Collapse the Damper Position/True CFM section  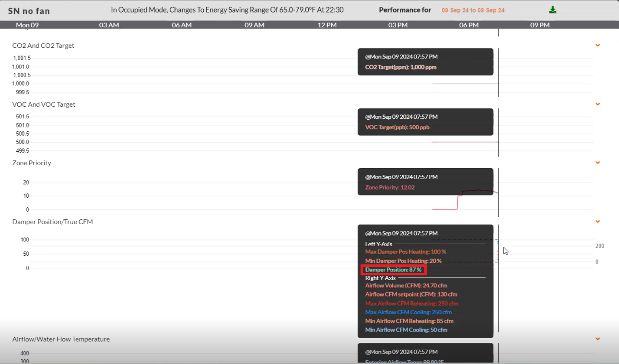[x=597, y=221]
